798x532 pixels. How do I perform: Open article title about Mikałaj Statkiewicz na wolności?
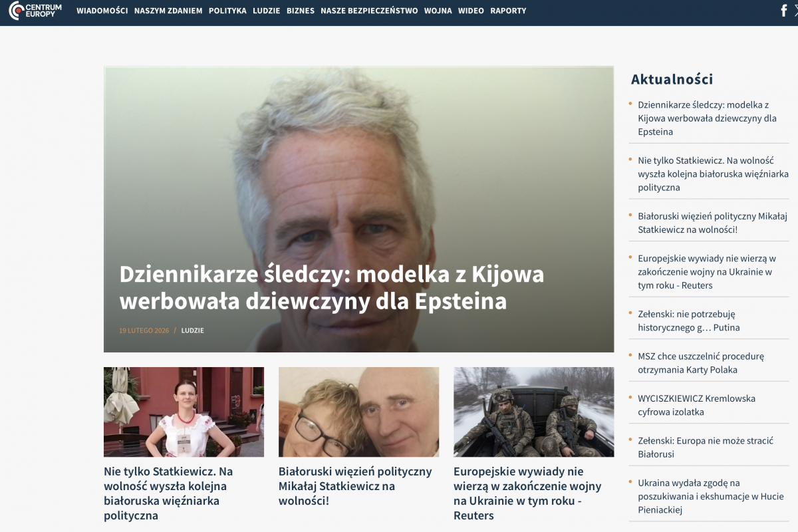[355, 485]
